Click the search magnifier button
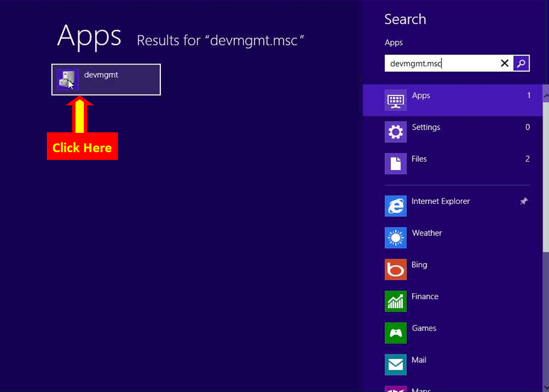 coord(521,63)
